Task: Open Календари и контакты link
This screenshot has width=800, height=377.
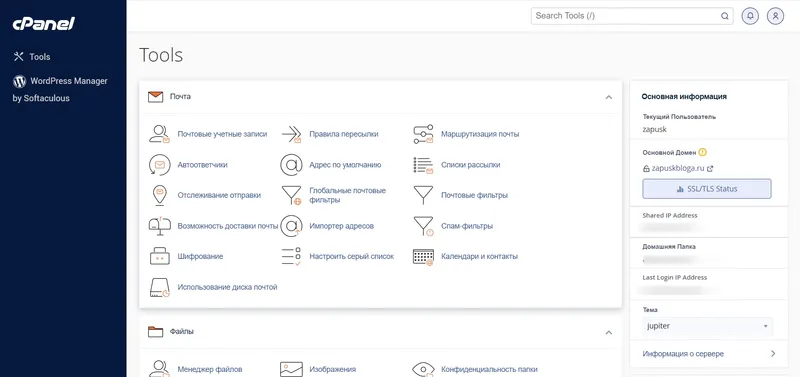Action: [479, 256]
